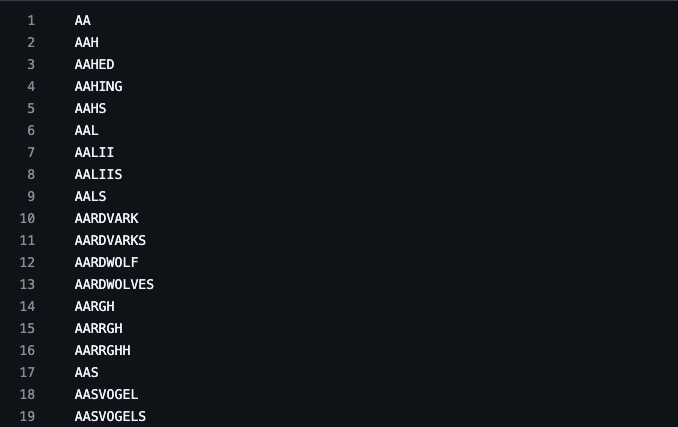Screen dimensions: 678x427
Task: Click the word AARRGH
Action: point(98,328)
